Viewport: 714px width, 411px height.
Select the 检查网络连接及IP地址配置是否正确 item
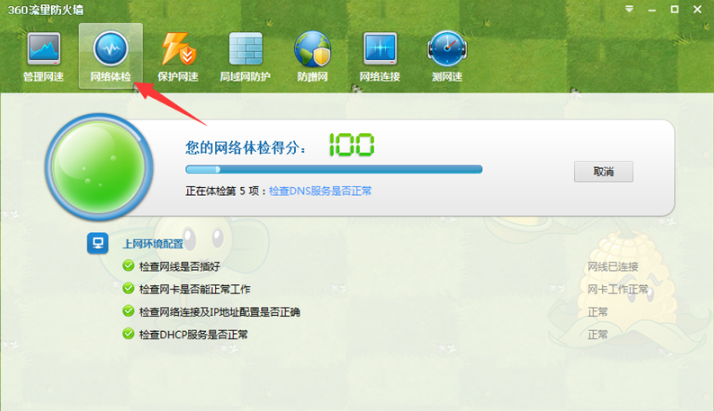(x=219, y=312)
